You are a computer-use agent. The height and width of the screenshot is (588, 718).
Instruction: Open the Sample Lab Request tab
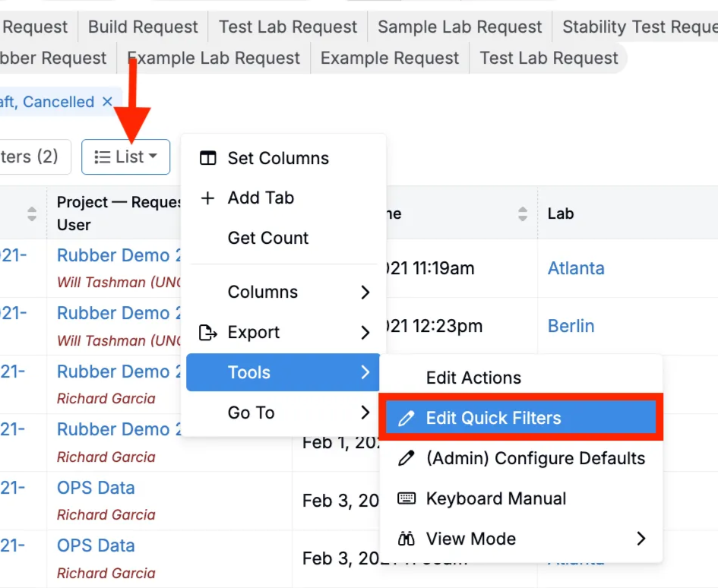click(x=460, y=27)
